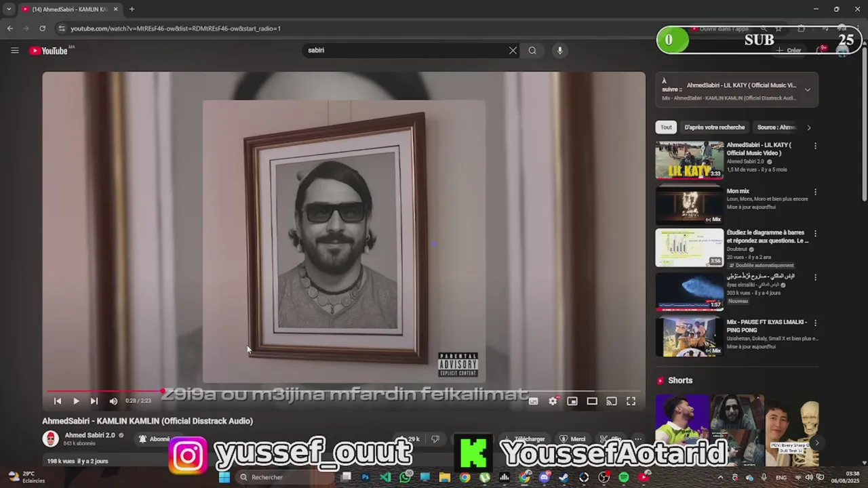This screenshot has width=868, height=488.
Task: Open options for Doubtnut diagram video
Action: (x=815, y=233)
